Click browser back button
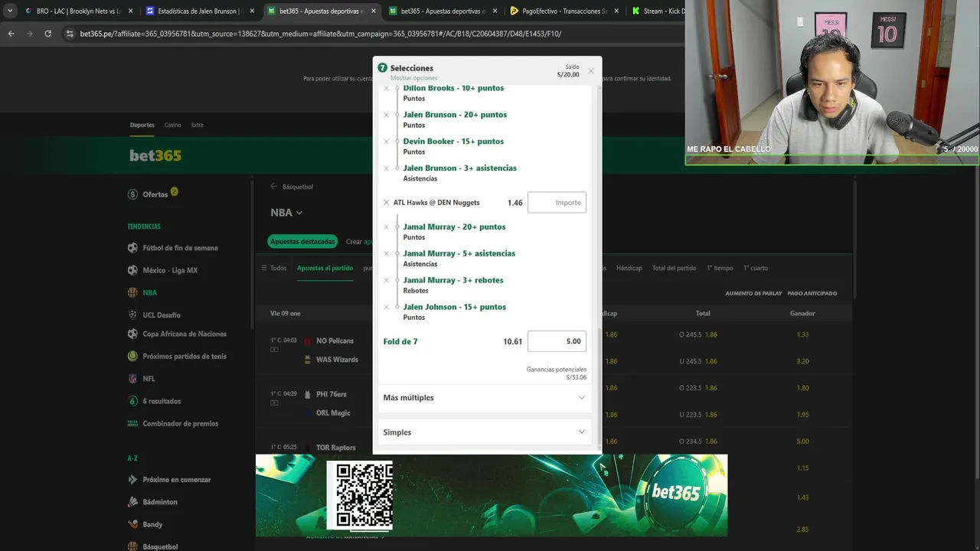 [x=11, y=34]
